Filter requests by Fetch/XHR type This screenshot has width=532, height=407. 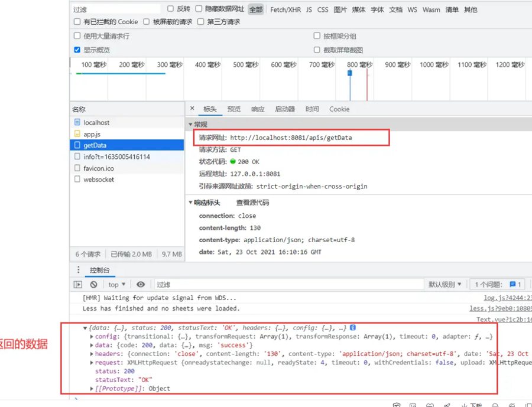(285, 9)
